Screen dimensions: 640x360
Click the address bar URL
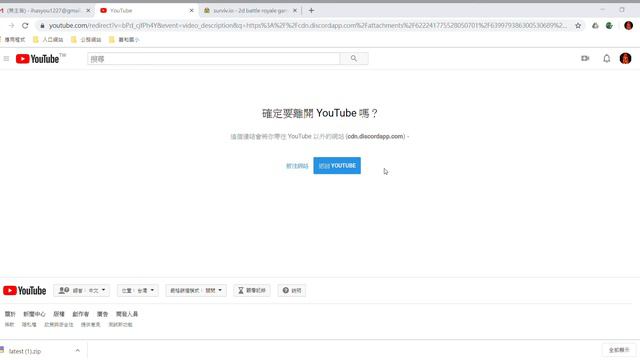coord(308,26)
